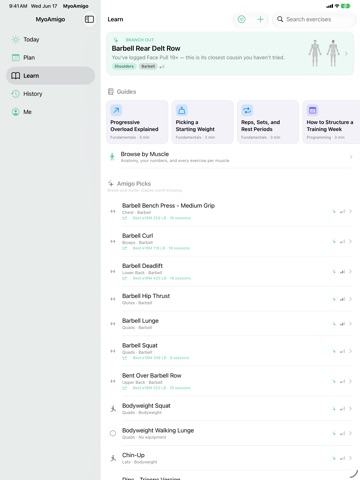Open the Picking a Starting Weight guide
This screenshot has height=480, width=360.
pyautogui.click(x=202, y=122)
